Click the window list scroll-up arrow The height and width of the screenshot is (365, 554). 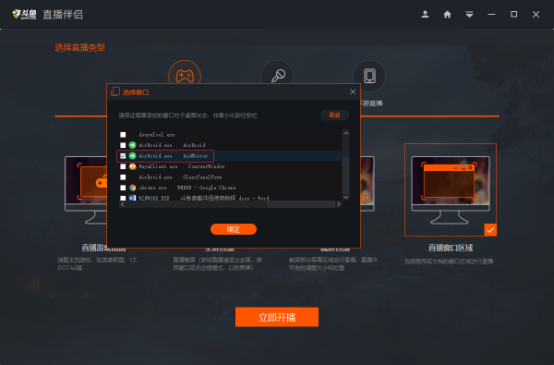click(x=346, y=133)
